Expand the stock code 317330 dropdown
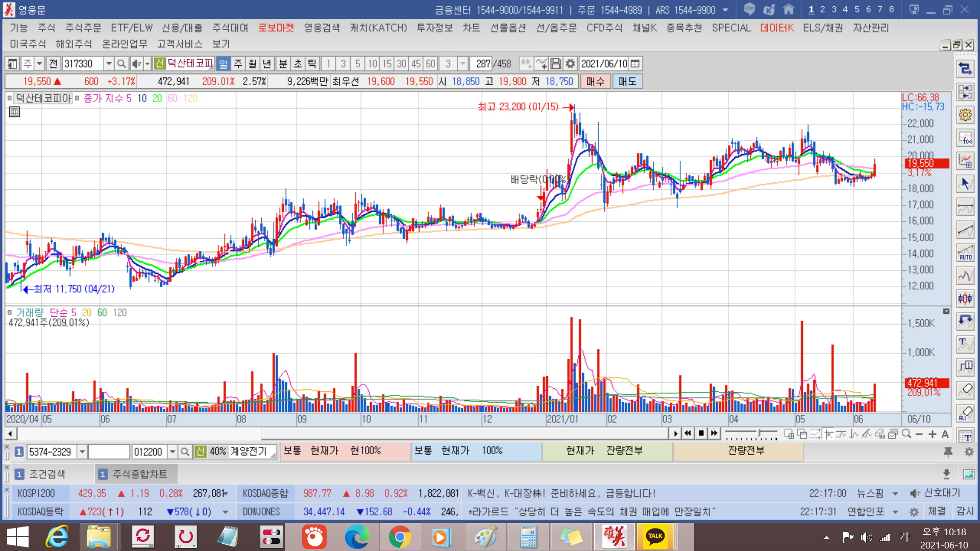This screenshot has width=980, height=551. click(109, 64)
